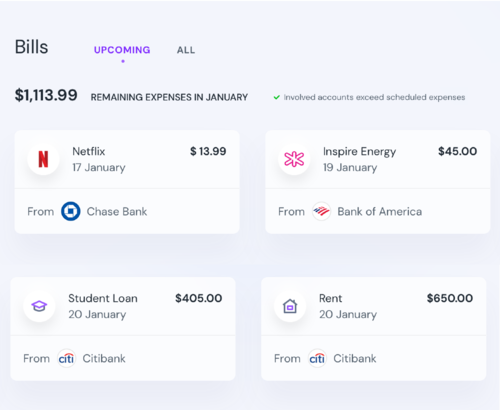Click the Chase Bank logo

coord(71,211)
